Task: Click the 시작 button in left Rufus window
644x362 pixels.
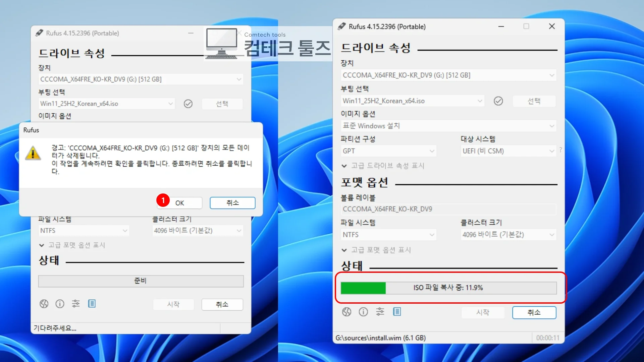Action: 173,304
